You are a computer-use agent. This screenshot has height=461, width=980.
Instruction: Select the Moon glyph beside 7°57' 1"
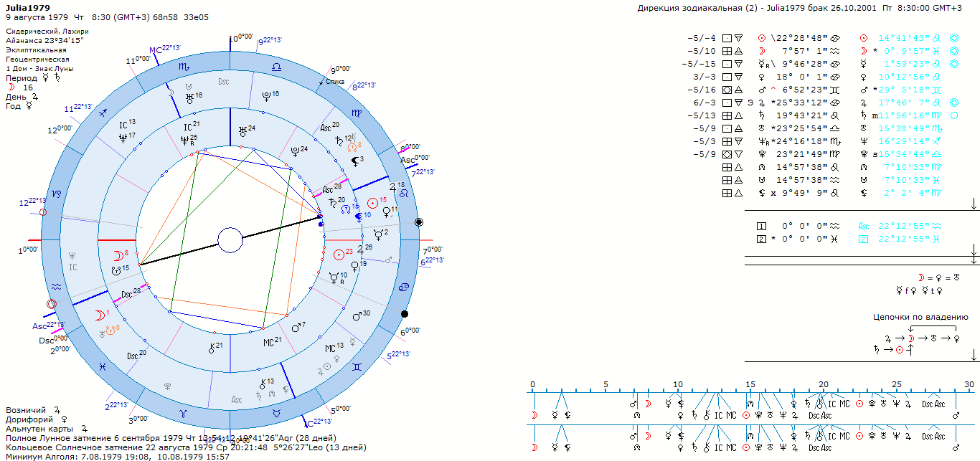(762, 51)
